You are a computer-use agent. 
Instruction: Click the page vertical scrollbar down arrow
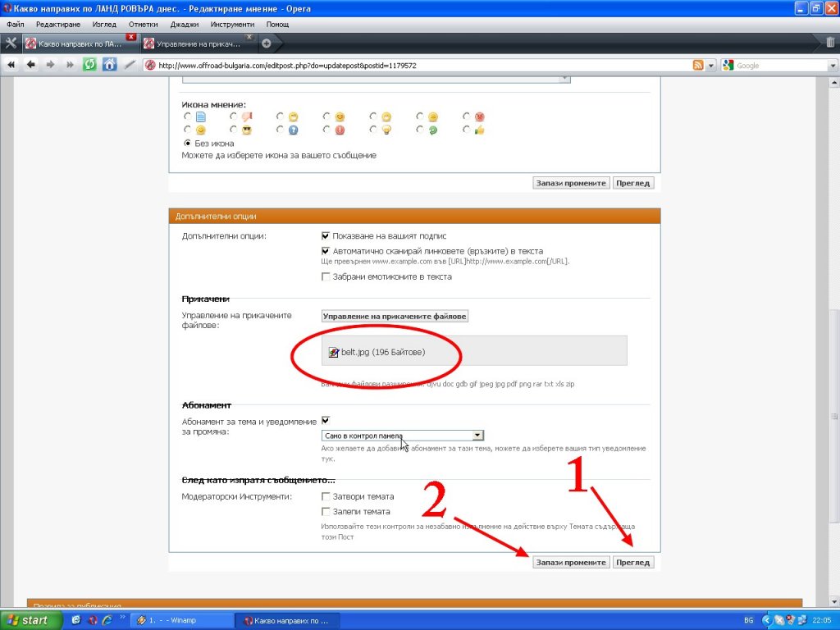[834, 601]
